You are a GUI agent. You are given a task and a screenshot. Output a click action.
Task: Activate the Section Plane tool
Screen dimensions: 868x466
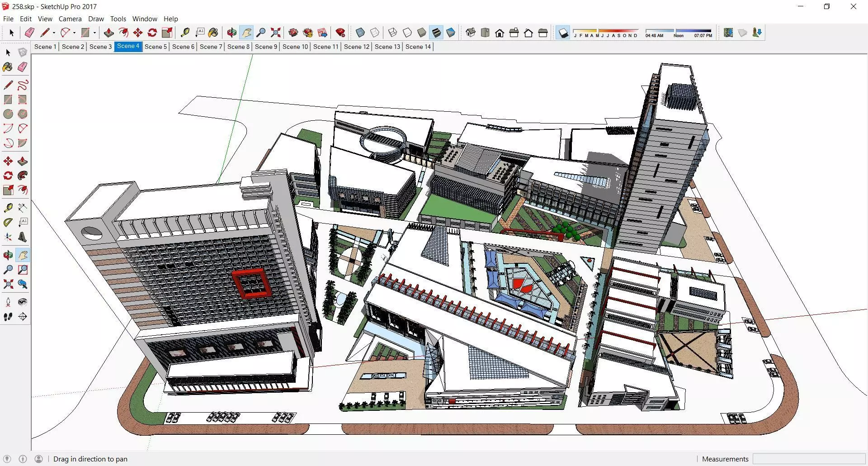click(x=23, y=317)
